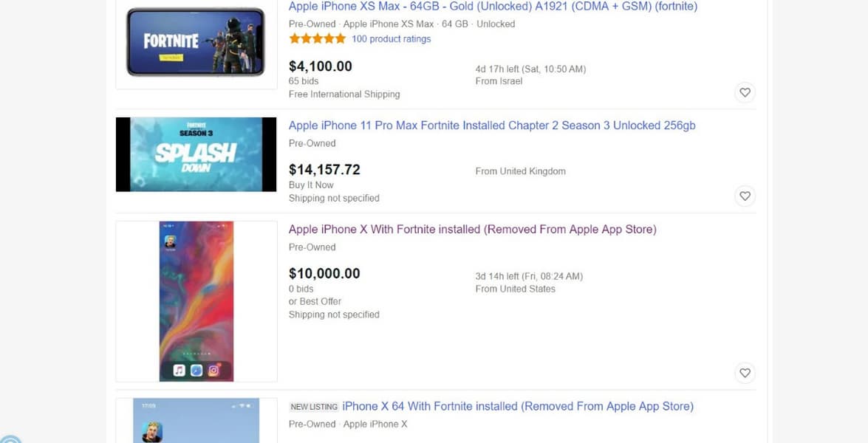
Task: Click the Season 3 Splash Down thumbnail
Action: (x=196, y=154)
